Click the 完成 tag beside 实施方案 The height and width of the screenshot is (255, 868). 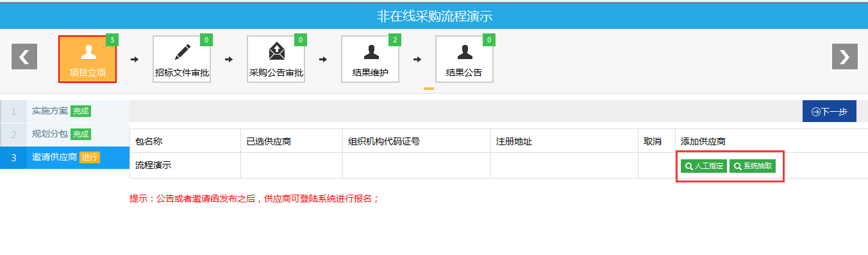pyautogui.click(x=81, y=111)
